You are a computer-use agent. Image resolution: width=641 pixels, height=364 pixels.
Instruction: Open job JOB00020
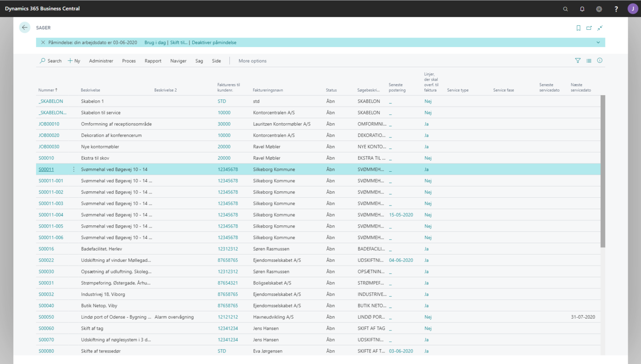tap(49, 136)
